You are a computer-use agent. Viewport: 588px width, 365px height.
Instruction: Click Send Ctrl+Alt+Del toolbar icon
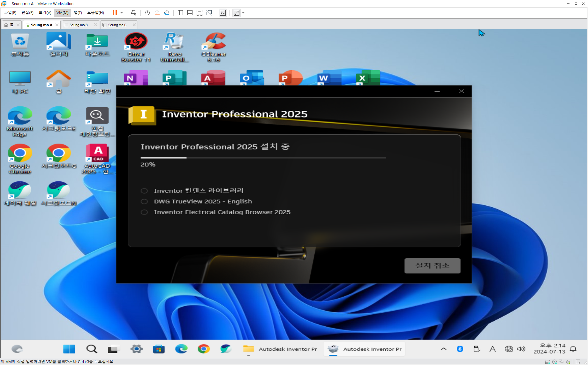(134, 13)
